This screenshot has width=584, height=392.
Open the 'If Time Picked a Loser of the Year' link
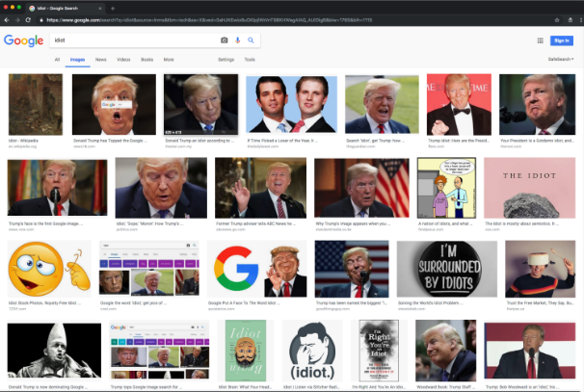coord(282,141)
